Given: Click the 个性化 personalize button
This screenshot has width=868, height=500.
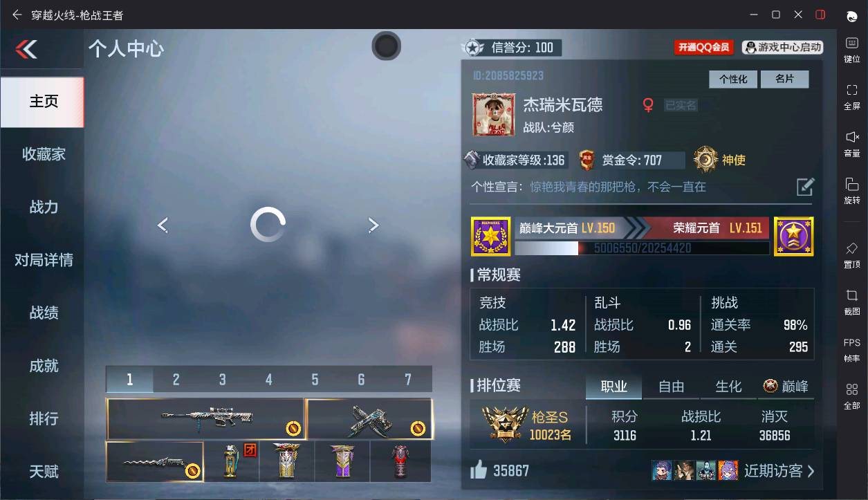Looking at the screenshot, I should (733, 80).
